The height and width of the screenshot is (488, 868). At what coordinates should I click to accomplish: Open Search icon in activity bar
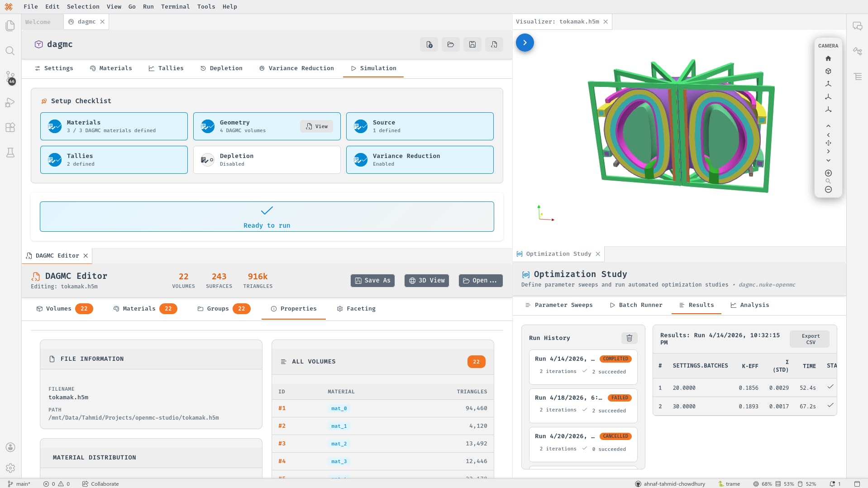pos(10,51)
